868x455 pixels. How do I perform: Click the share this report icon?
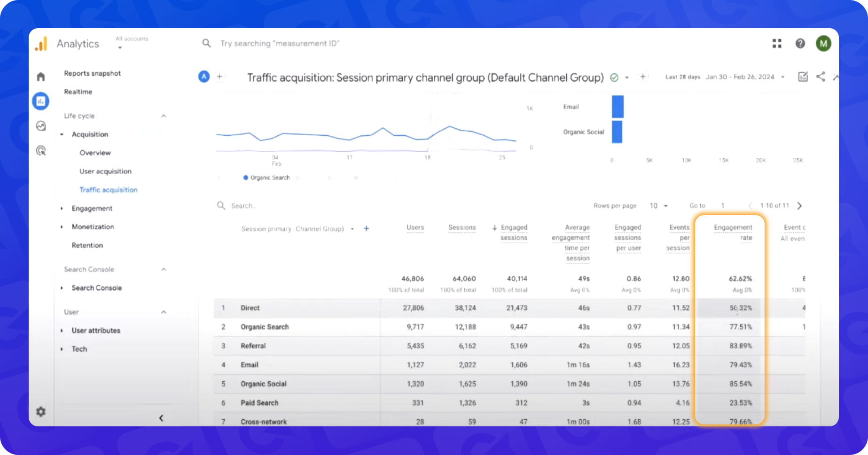point(821,77)
